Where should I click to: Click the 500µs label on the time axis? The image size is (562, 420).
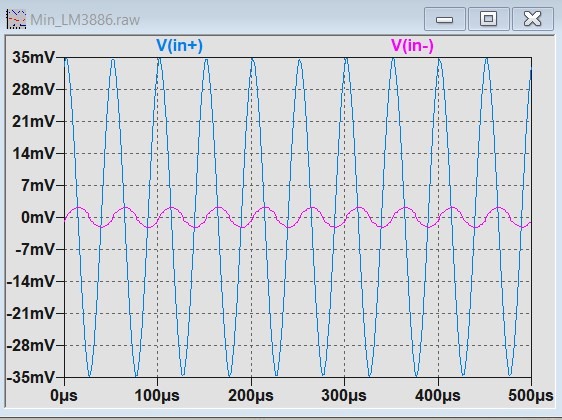pos(531,396)
